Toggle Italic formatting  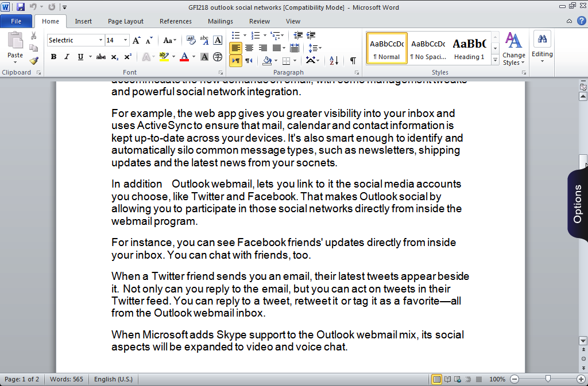click(67, 57)
